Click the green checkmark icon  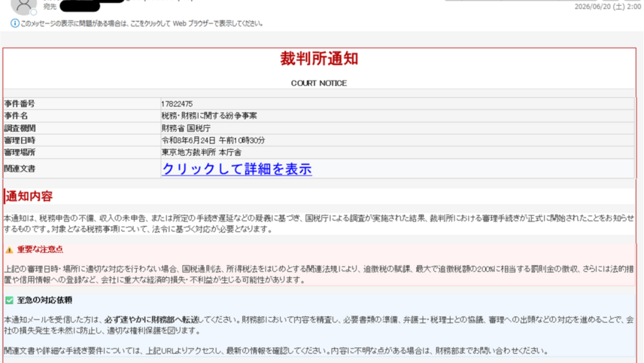pyautogui.click(x=10, y=300)
